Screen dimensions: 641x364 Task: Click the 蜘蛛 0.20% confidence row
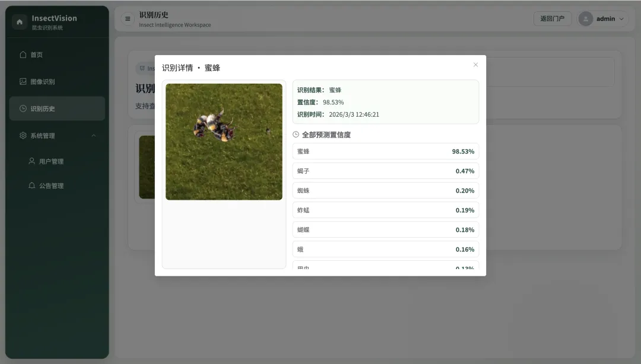tap(386, 191)
